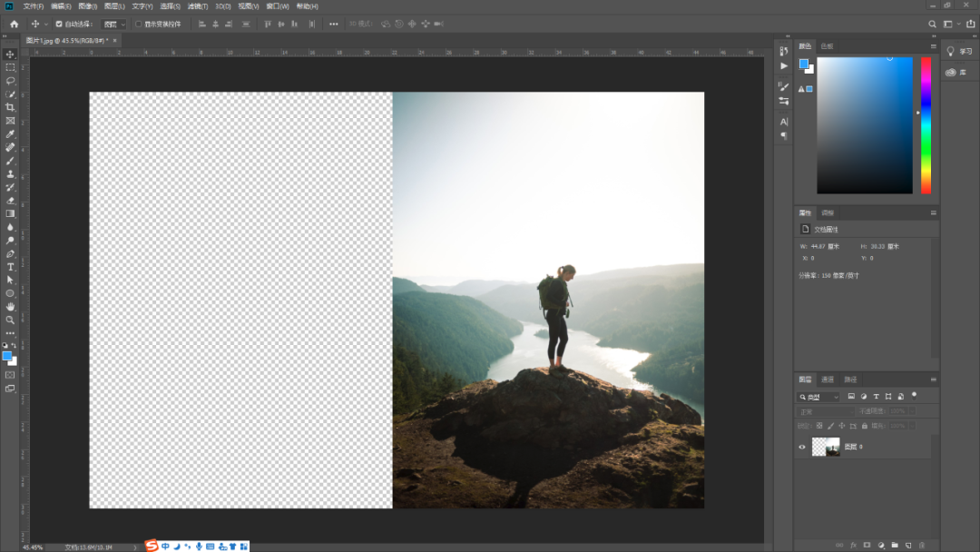Select the Horizontal Type tool
This screenshot has width=980, height=552.
(10, 267)
